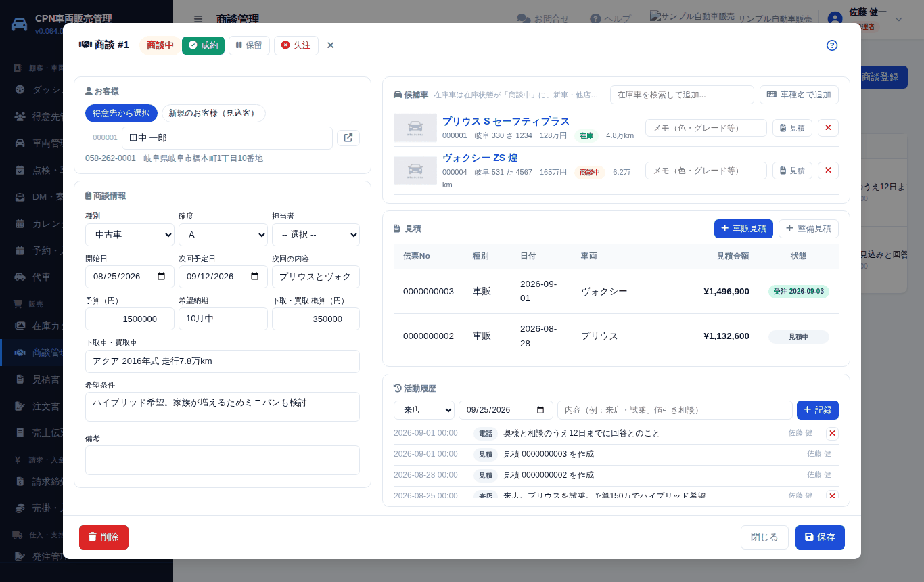Open calendar picker on 開始日 field

[x=161, y=277]
